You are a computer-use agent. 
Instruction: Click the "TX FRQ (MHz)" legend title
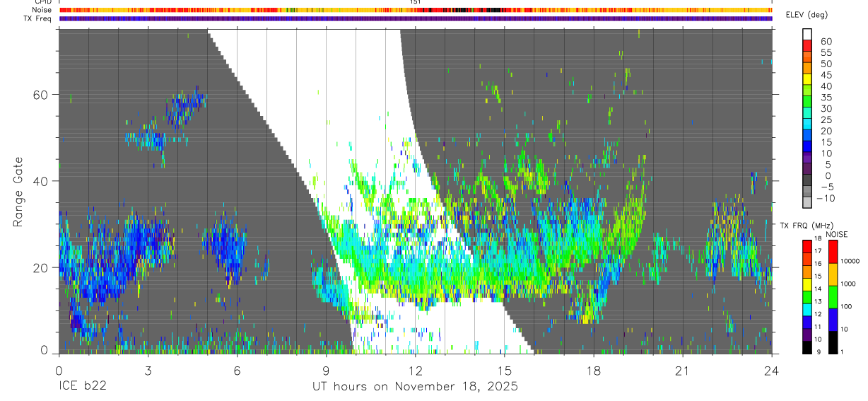coord(805,225)
